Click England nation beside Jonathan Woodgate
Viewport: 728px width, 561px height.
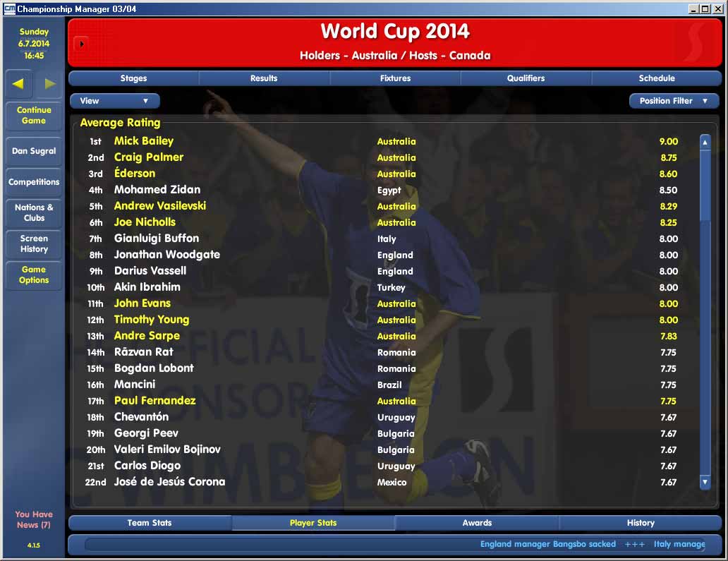tap(395, 255)
